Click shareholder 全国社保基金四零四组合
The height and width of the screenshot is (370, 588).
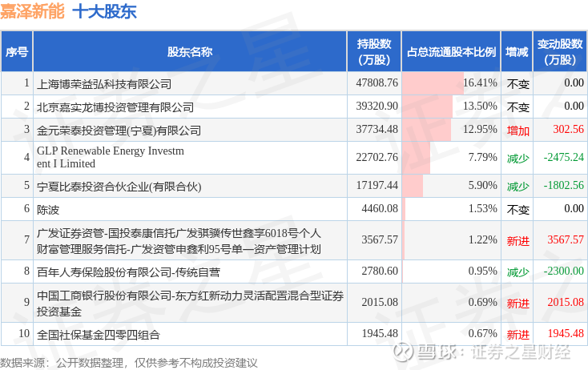click(x=99, y=335)
